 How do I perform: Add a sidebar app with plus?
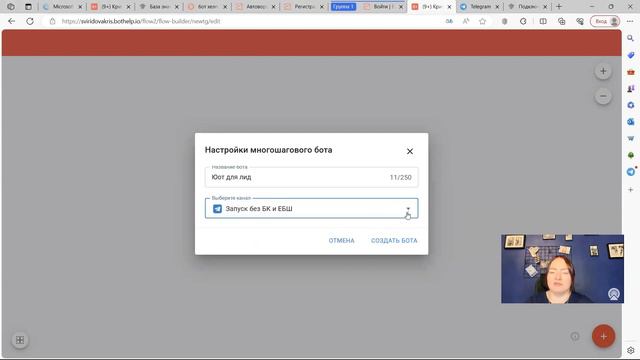click(631, 190)
